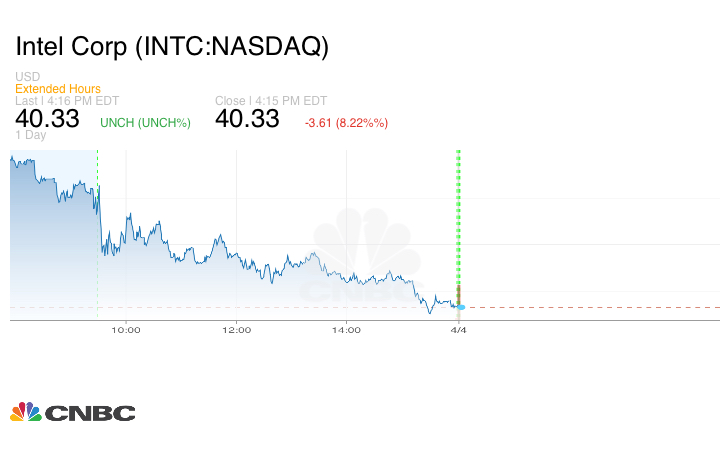The height and width of the screenshot is (450, 720).
Task: Click the USD currency label
Action: [x=27, y=77]
